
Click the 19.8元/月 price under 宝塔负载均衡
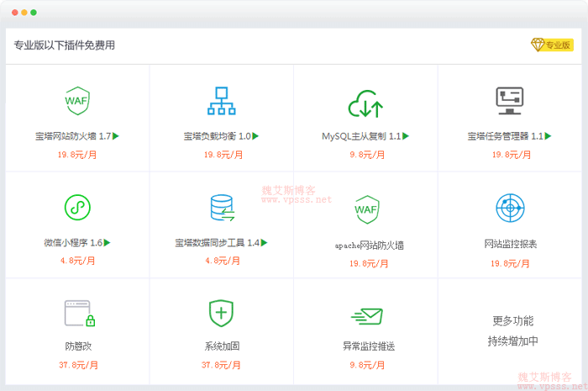(x=223, y=155)
